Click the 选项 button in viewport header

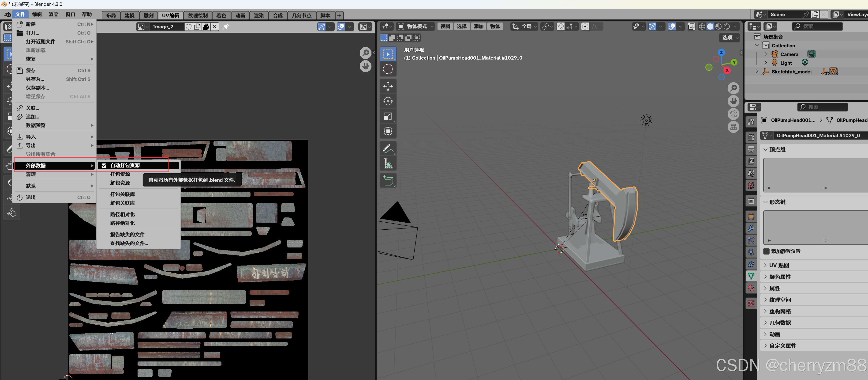pyautogui.click(x=728, y=38)
